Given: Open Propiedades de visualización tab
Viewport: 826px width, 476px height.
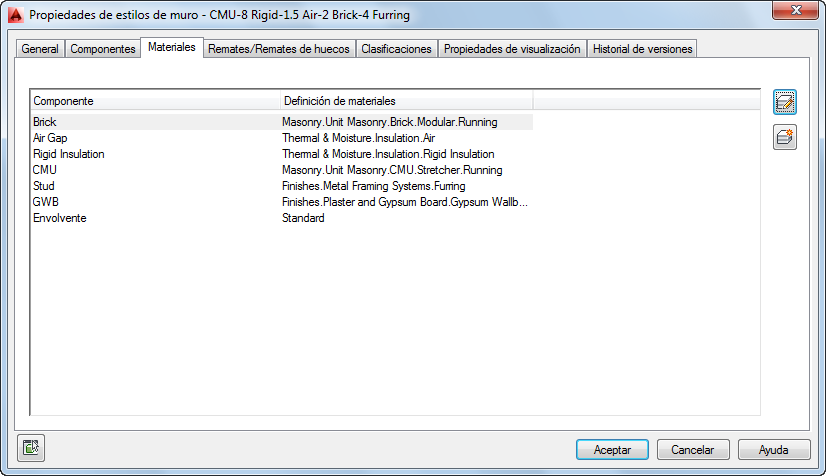Looking at the screenshot, I should tap(512, 48).
